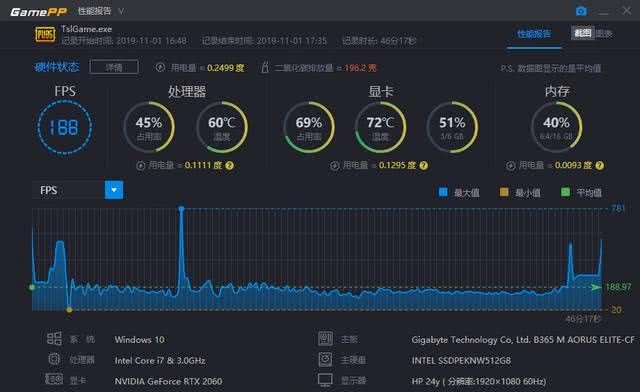
Task: Click the INTEL SSDPEKNW512G8 text
Action: (x=461, y=361)
